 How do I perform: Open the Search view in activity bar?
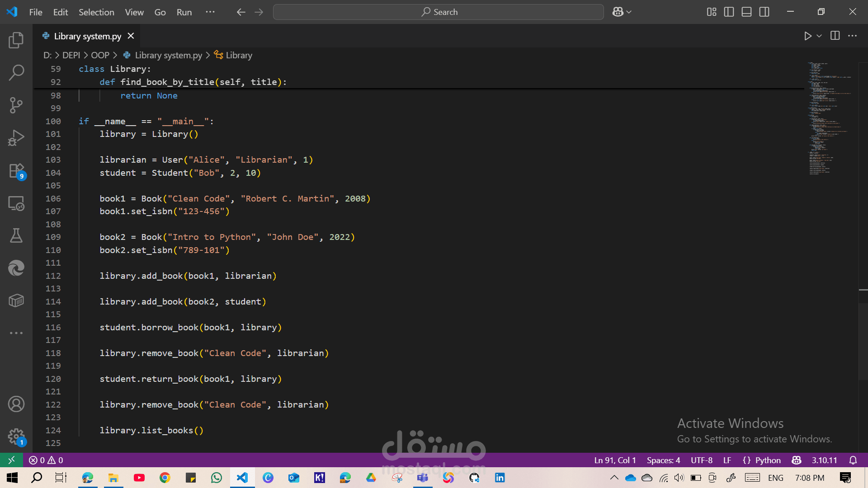pyautogui.click(x=16, y=72)
